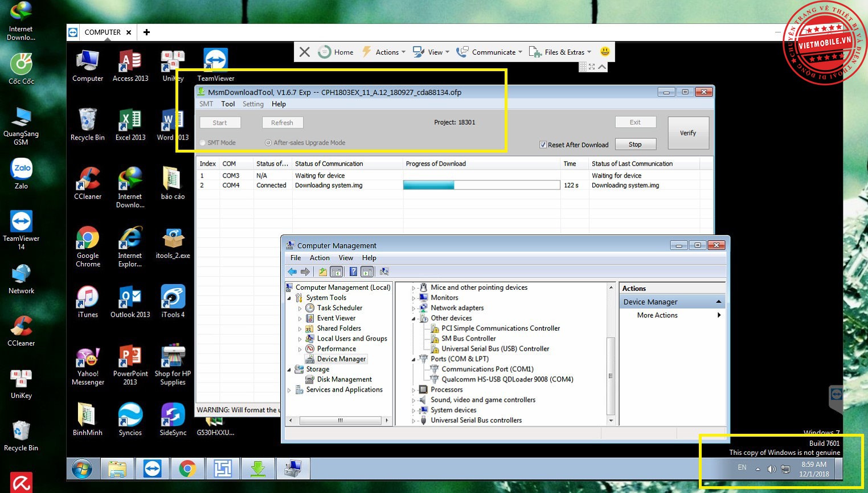Open SideSync desktop icon
868x493 pixels.
tap(173, 420)
